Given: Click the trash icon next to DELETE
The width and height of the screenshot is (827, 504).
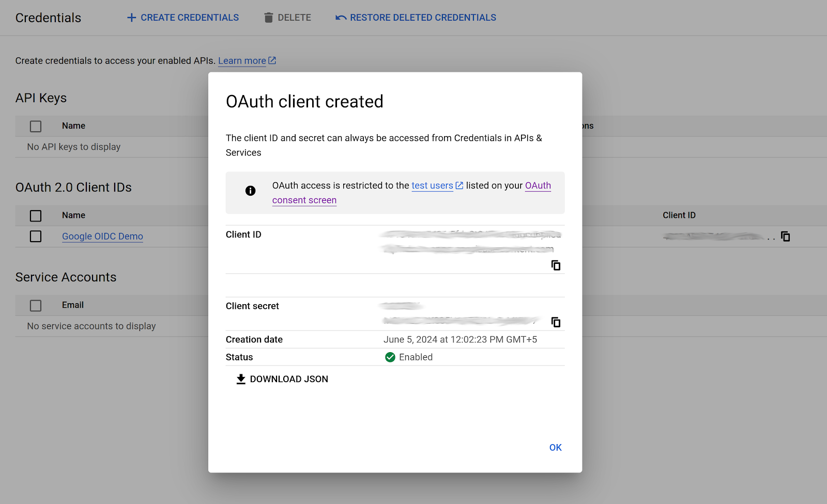Looking at the screenshot, I should coord(269,17).
